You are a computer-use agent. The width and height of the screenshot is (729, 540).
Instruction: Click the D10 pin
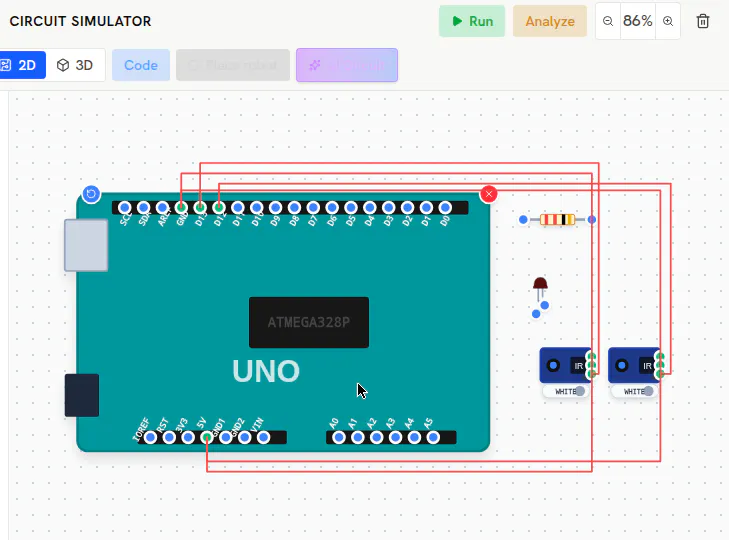[257, 207]
